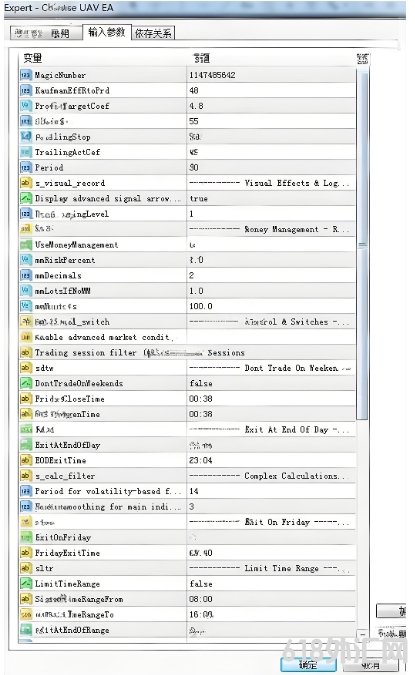Open the ExitAtEndOfDay value cell
Image resolution: width=415 pixels, height=675 pixels.
point(271,445)
